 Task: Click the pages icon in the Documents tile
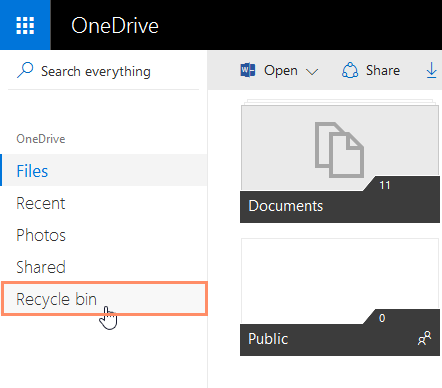(339, 150)
